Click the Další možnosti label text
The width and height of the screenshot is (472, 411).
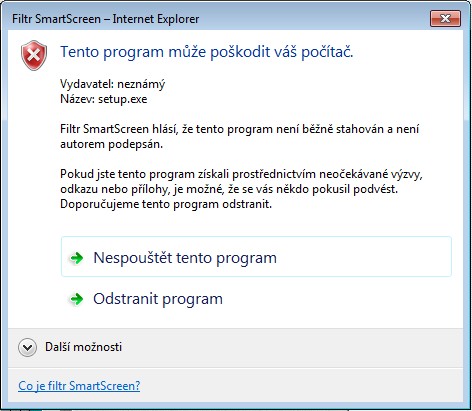(83, 347)
